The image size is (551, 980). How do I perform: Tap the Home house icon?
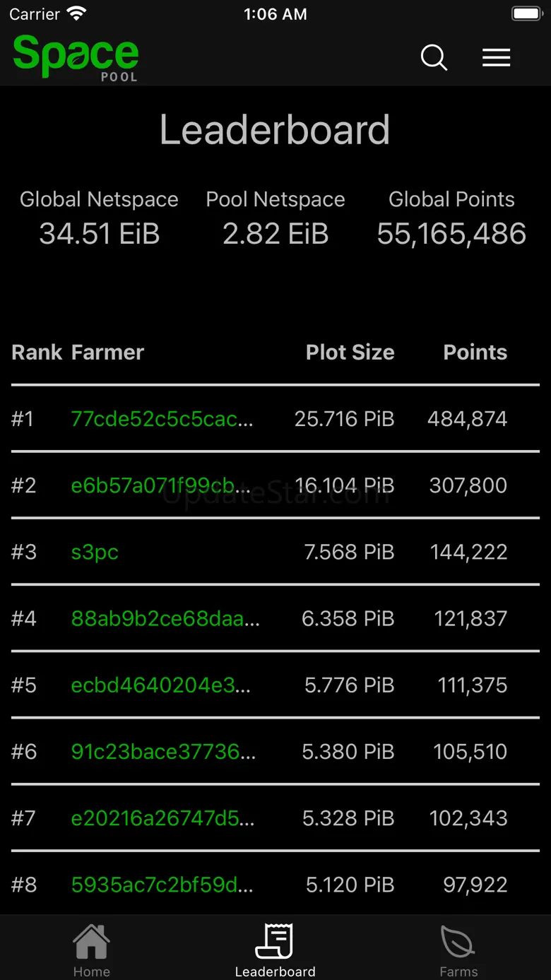[x=91, y=942]
